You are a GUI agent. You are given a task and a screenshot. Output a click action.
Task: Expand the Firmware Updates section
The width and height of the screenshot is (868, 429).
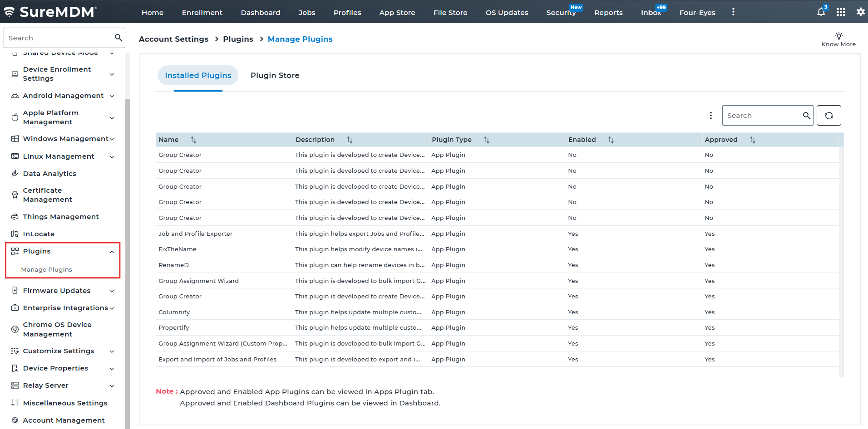pyautogui.click(x=112, y=291)
